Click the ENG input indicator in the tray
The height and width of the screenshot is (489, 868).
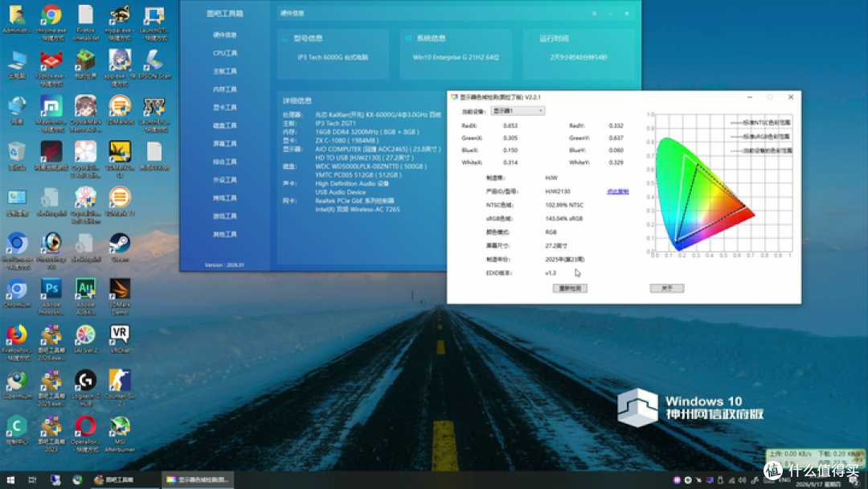784,479
